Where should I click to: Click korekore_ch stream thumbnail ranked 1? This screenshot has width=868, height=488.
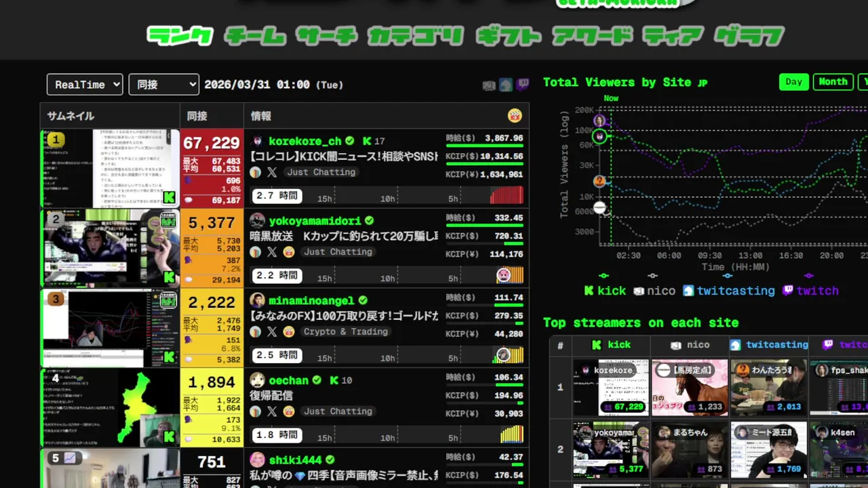pyautogui.click(x=110, y=168)
